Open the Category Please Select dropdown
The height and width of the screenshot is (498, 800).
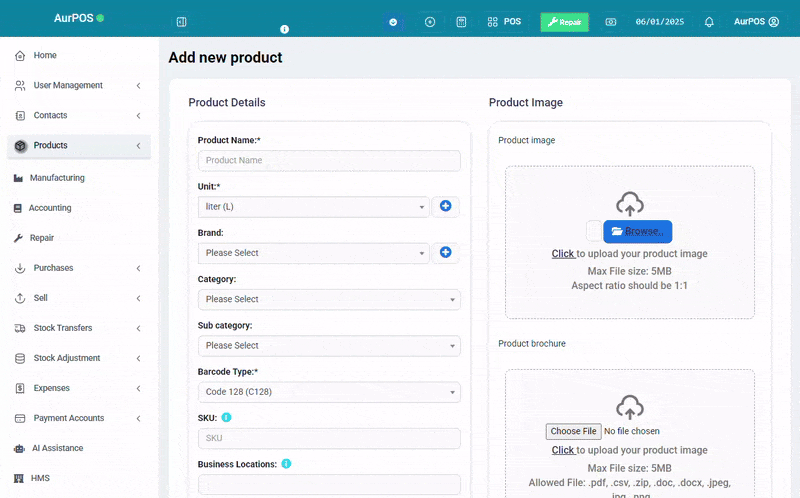point(329,300)
